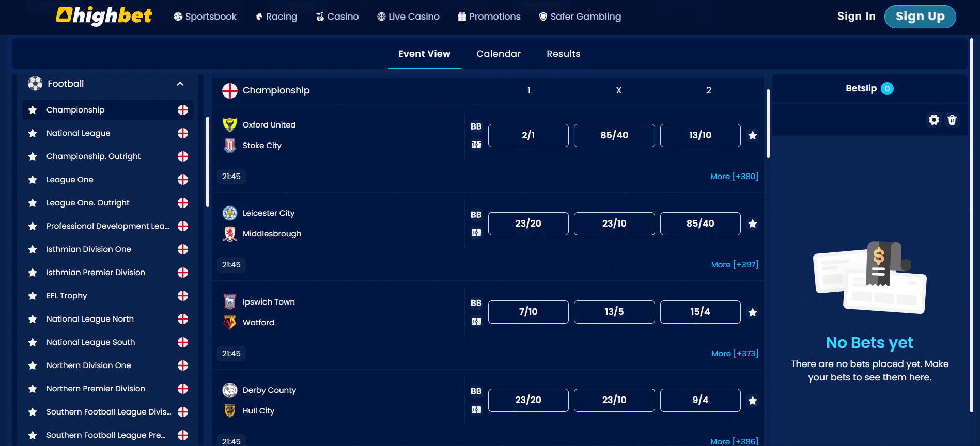Click the England flag next to League One
The height and width of the screenshot is (446, 980).
pyautogui.click(x=183, y=180)
